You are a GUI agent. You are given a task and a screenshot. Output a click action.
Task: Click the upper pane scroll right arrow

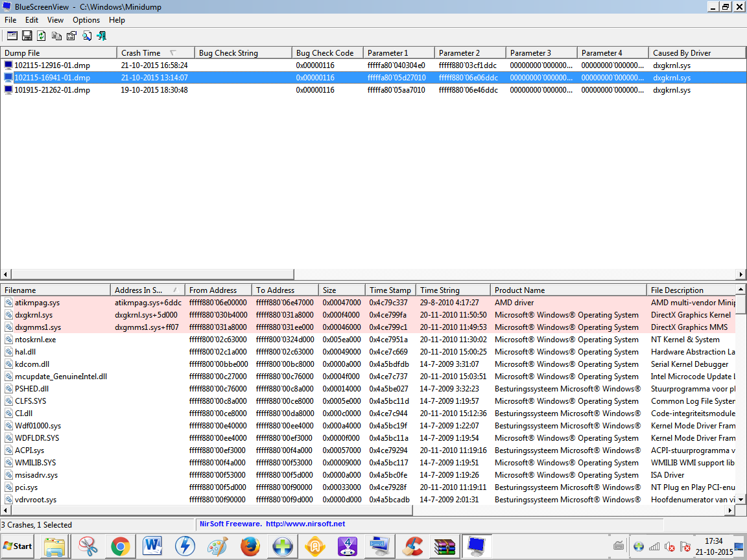pyautogui.click(x=741, y=274)
